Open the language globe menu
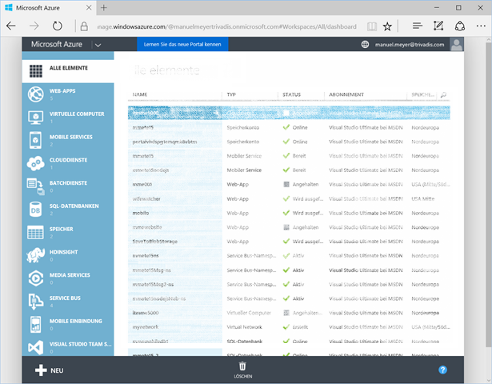492x384 pixels. [x=365, y=44]
